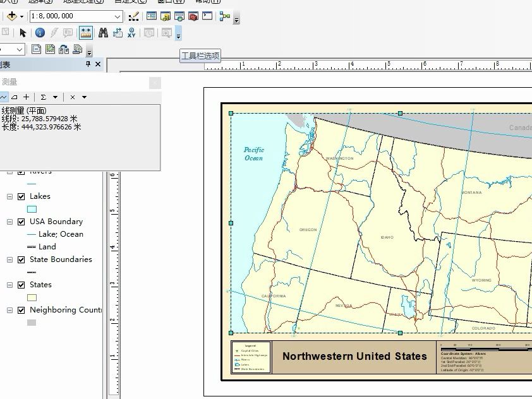Collapse the USA Boundary layer node
Viewport: 532px width, 399px height.
[10, 222]
